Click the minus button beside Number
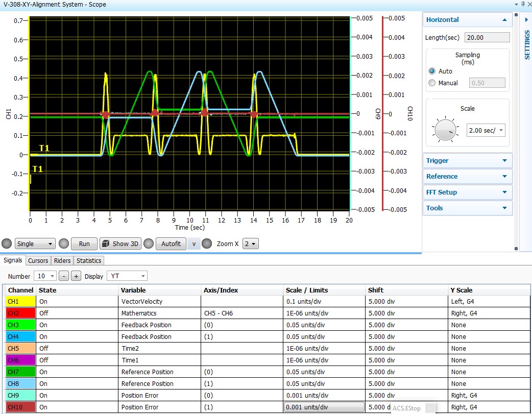The height and width of the screenshot is (414, 532). pos(64,276)
